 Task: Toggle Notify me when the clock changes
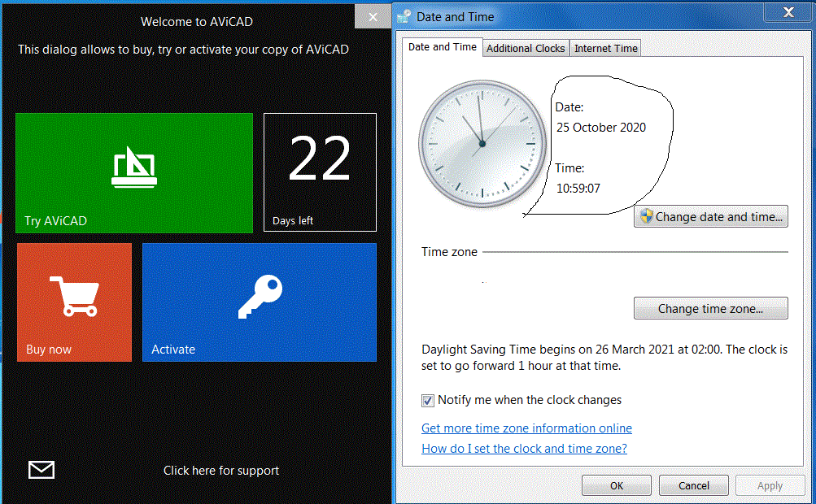427,401
